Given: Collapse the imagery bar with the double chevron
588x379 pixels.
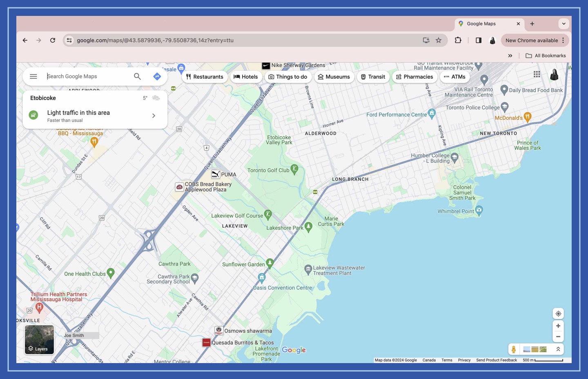Looking at the screenshot, I should click(558, 349).
